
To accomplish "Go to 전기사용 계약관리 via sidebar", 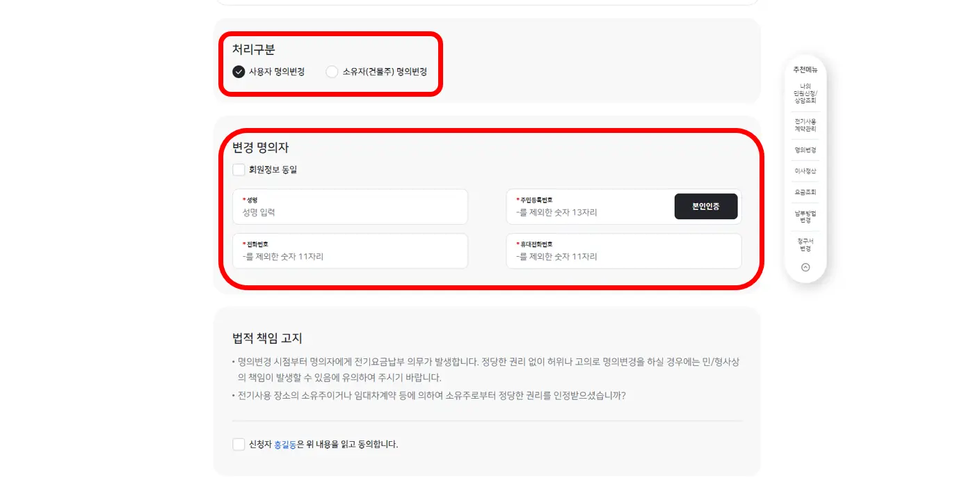I will coord(805,125).
